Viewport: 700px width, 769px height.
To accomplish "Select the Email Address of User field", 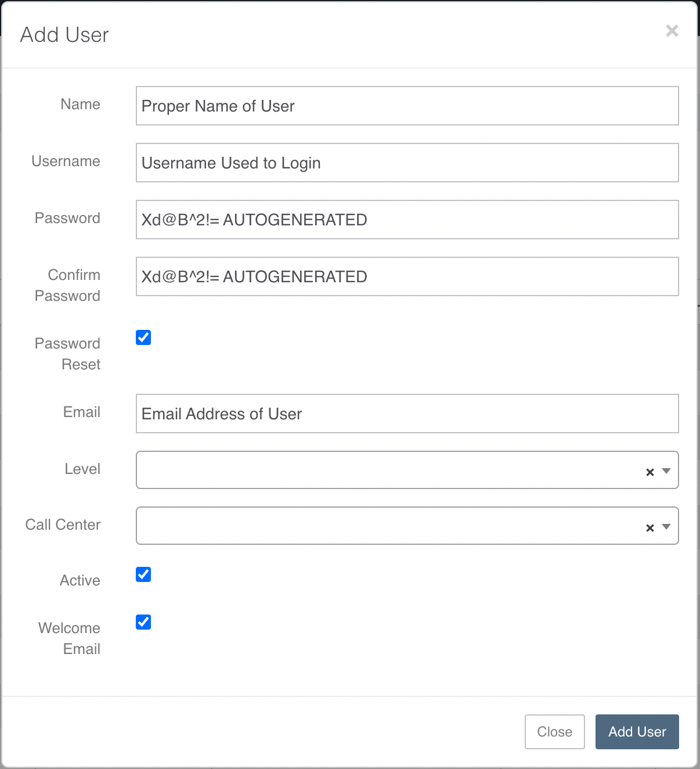I will pyautogui.click(x=406, y=414).
